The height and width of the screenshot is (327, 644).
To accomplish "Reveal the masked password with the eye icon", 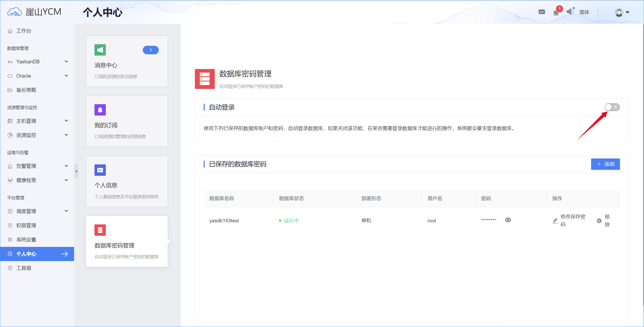I will pos(508,220).
